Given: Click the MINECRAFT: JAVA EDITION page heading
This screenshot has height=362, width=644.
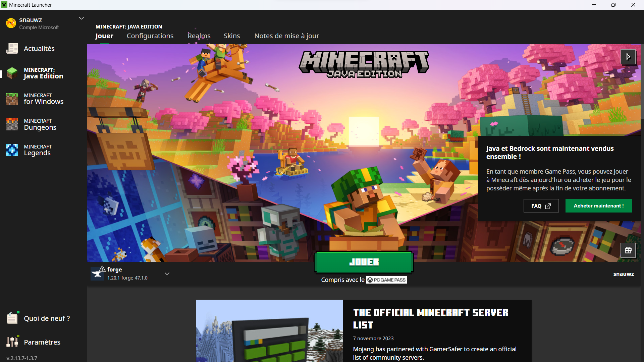Looking at the screenshot, I should point(129,26).
